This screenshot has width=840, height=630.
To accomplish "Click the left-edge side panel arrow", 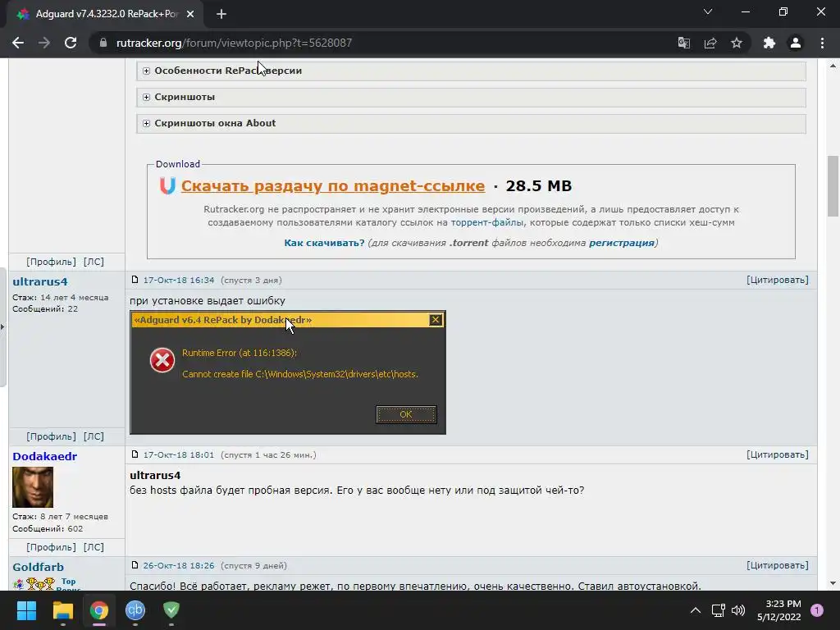I will pyautogui.click(x=2, y=326).
